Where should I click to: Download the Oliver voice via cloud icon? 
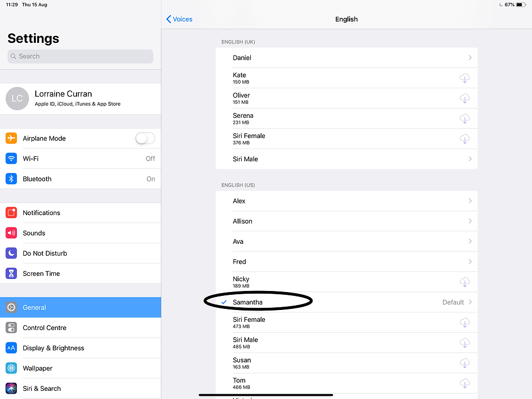tap(465, 99)
